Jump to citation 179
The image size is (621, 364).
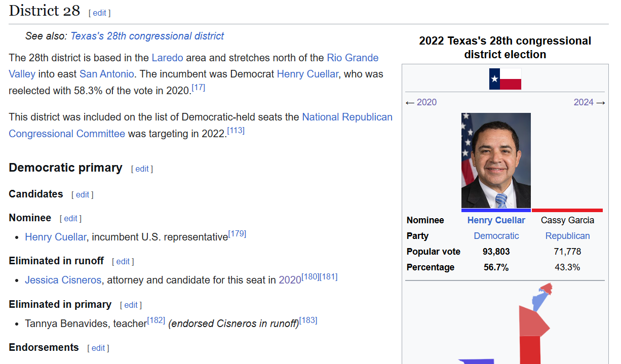coord(237,234)
